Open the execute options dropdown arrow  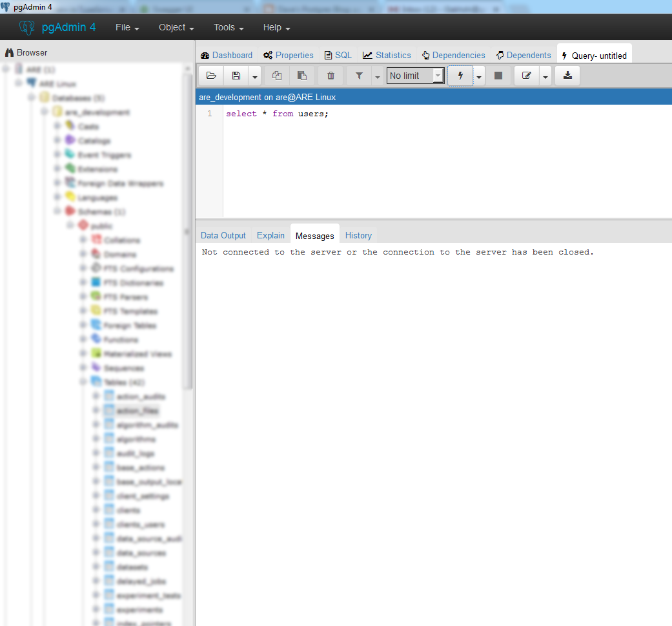479,76
